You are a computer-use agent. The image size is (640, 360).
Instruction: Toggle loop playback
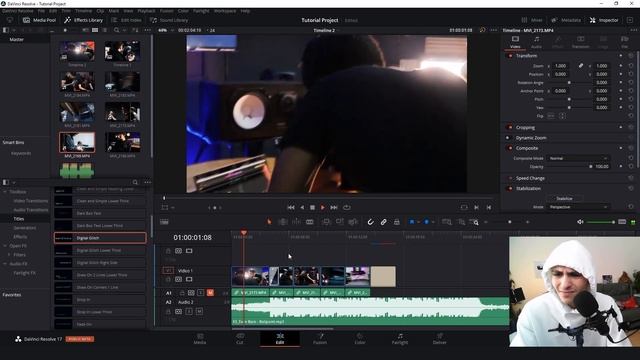pos(347,207)
